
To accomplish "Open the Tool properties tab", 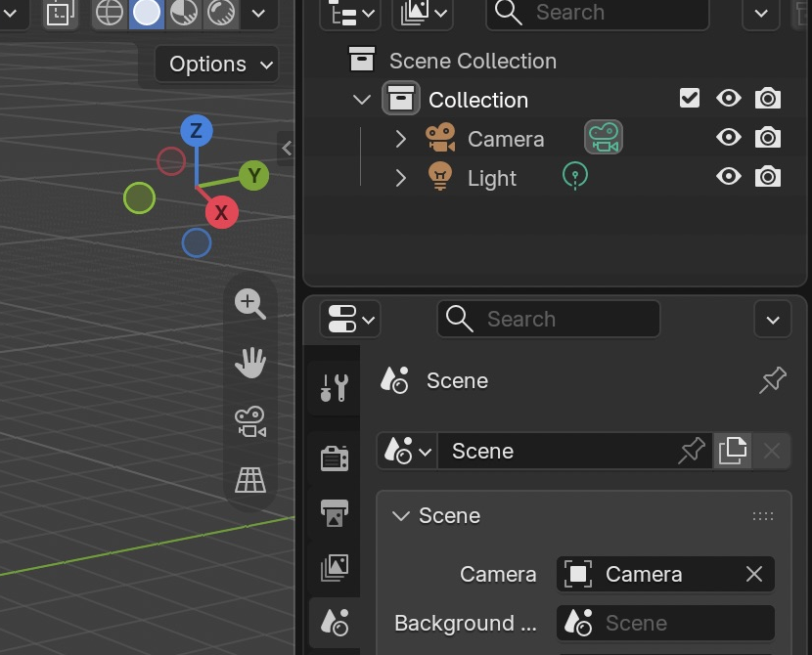I will (334, 387).
